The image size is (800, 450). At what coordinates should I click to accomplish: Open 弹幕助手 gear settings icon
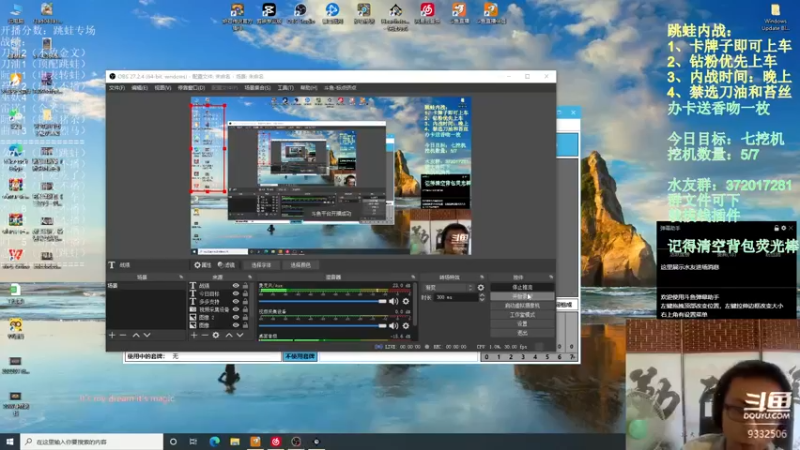[x=784, y=228]
